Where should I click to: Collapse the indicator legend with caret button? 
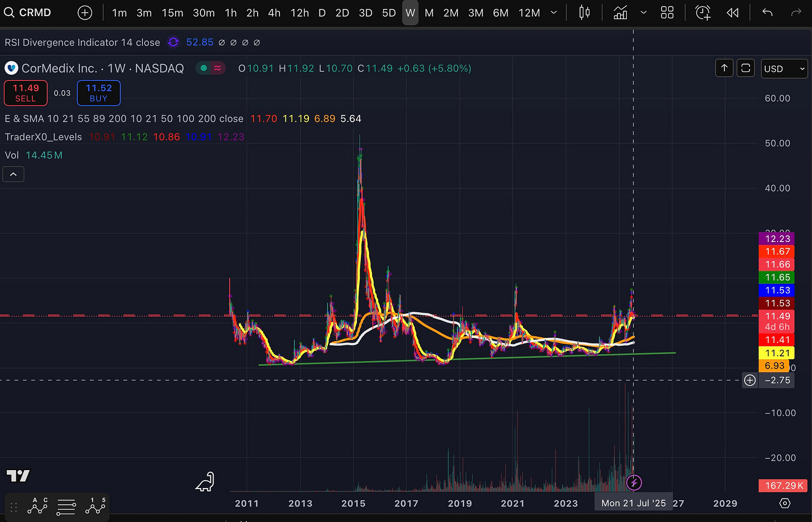[x=13, y=175]
